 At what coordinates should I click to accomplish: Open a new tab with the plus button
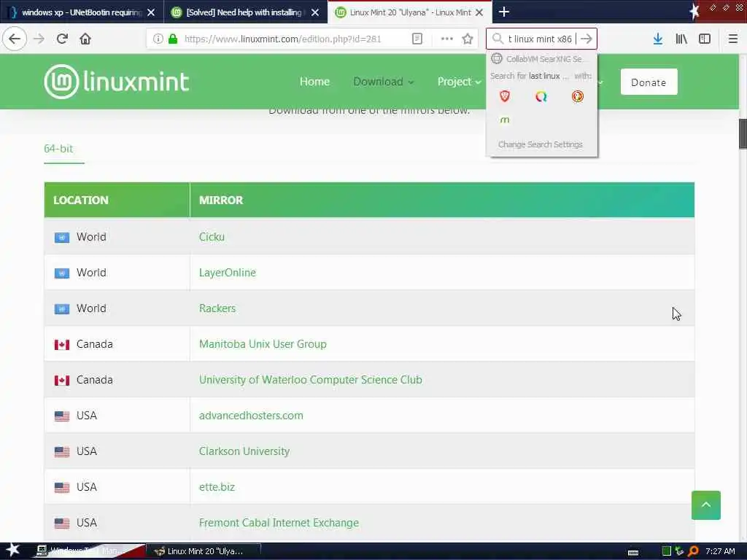coord(503,12)
